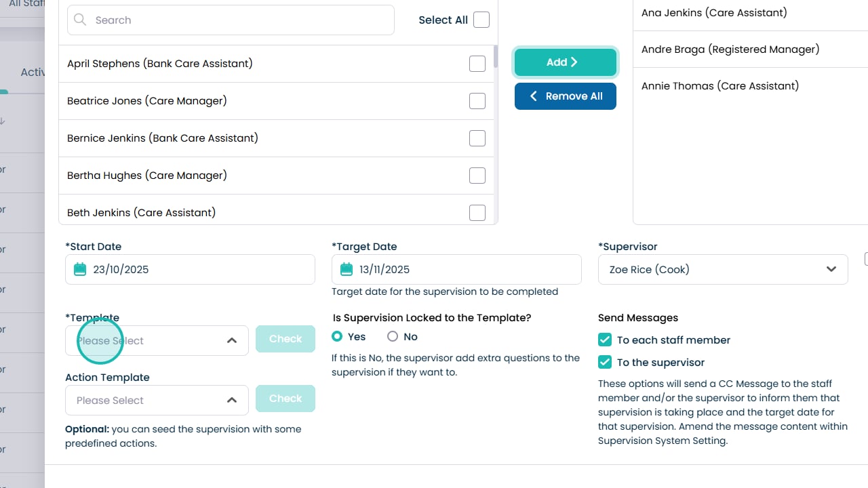Click the Target Date calendar icon
The height and width of the screenshot is (488, 868).
coord(347,269)
